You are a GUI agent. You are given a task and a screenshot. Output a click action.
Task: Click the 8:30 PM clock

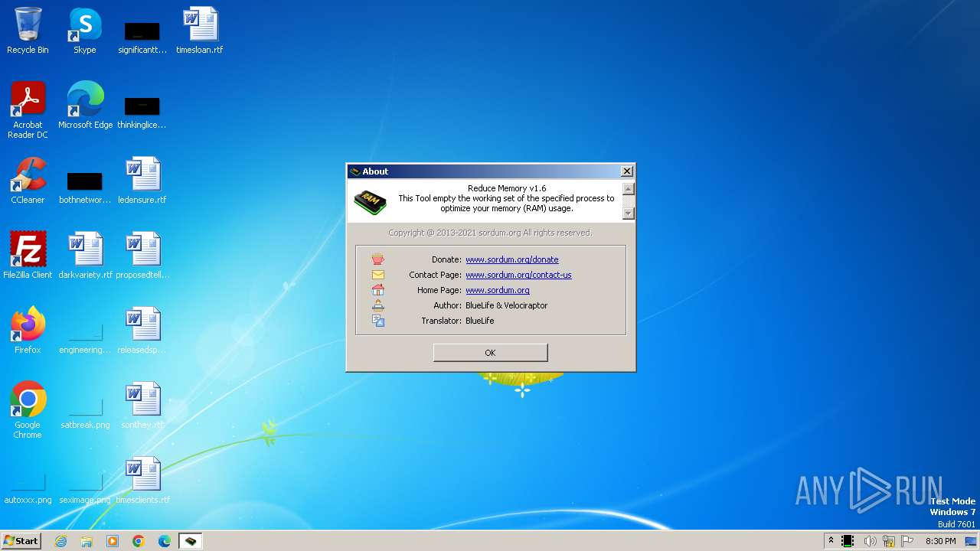(940, 541)
